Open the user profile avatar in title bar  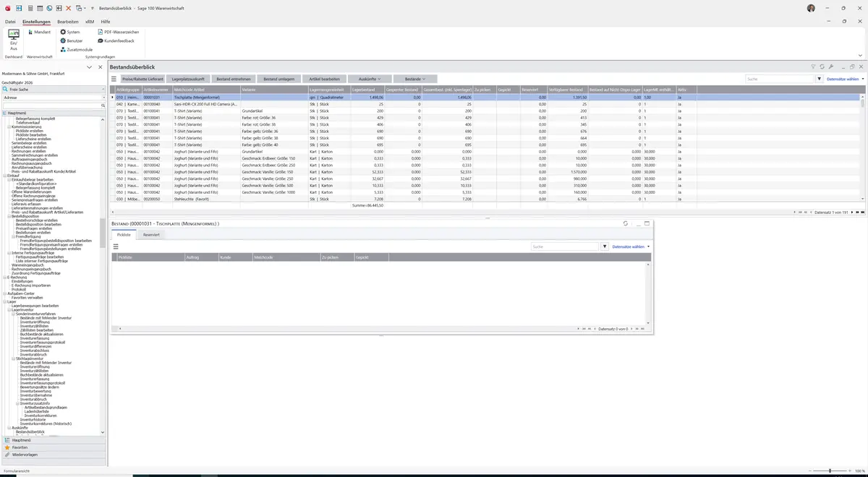811,8
